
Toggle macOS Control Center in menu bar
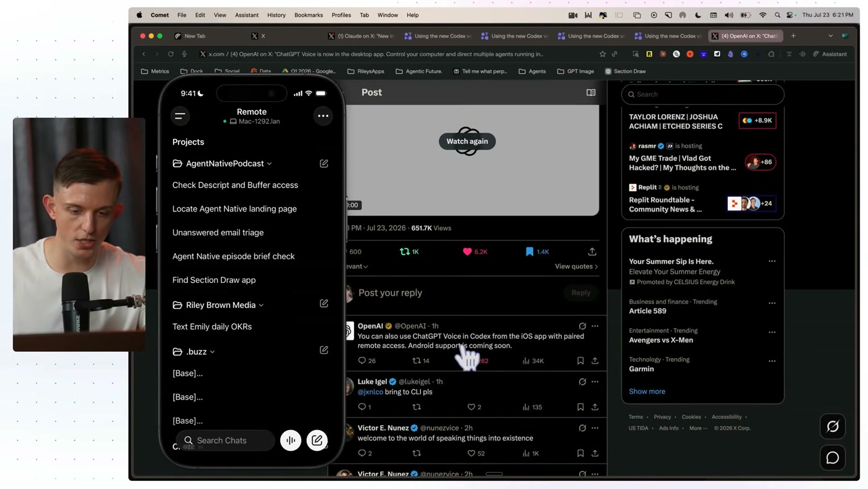pyautogui.click(x=790, y=15)
